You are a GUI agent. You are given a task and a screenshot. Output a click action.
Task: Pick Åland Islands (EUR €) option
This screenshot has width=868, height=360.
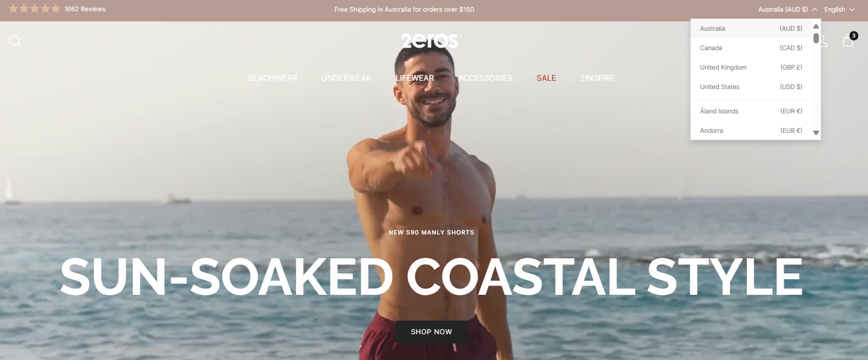pos(751,111)
